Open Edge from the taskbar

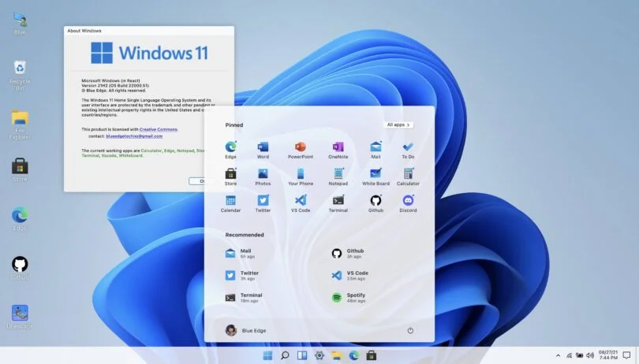[353, 355]
